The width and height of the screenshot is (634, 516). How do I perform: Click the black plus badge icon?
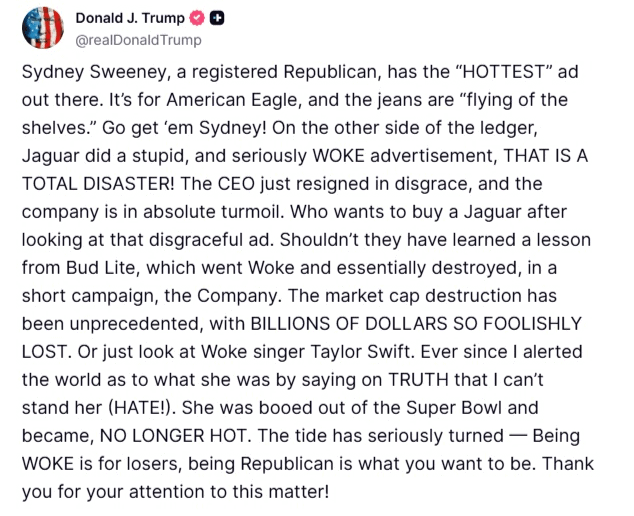coord(217,18)
